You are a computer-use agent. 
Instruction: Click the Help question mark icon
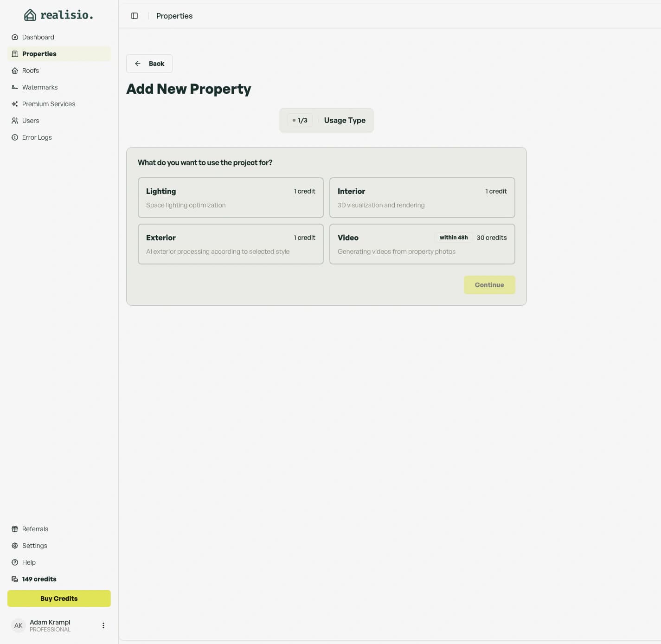tap(15, 562)
